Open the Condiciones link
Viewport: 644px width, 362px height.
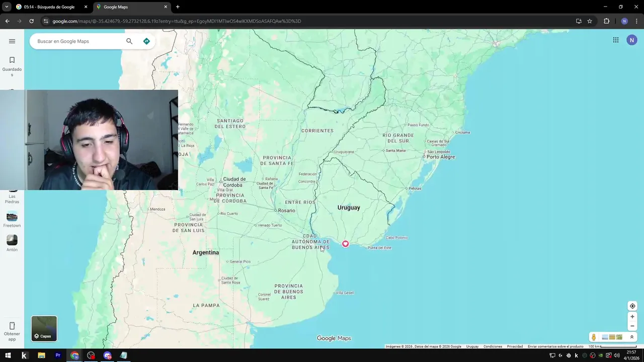pos(493,346)
